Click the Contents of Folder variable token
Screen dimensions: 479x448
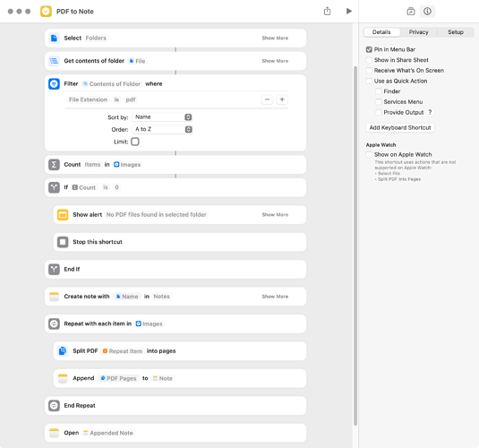(112, 84)
